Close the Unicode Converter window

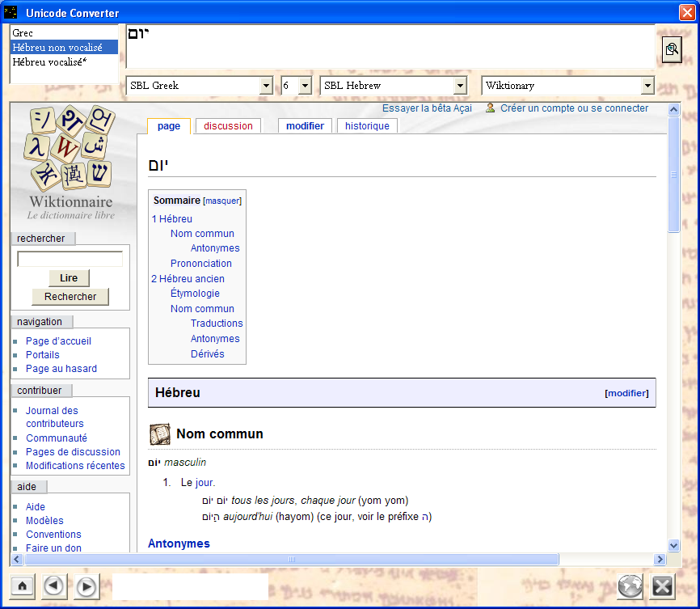[x=687, y=12]
